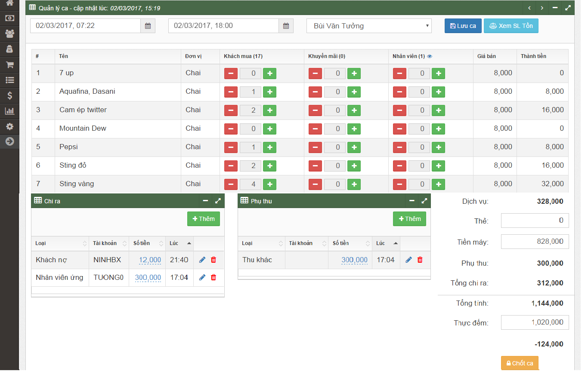Sort Phụ thu table by Loại column
This screenshot has width=588, height=371.
coord(261,243)
